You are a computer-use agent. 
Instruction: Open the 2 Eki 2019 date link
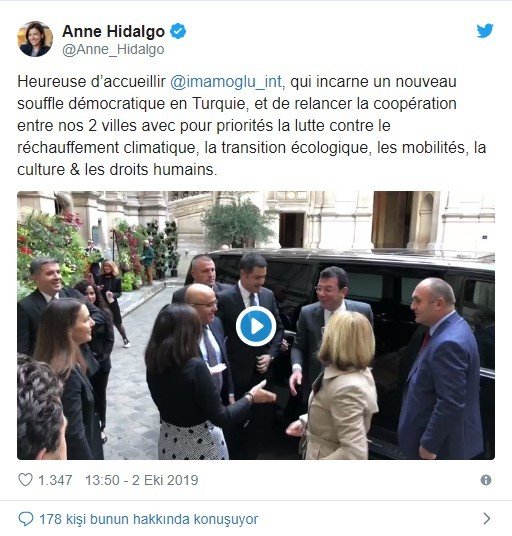[165, 480]
